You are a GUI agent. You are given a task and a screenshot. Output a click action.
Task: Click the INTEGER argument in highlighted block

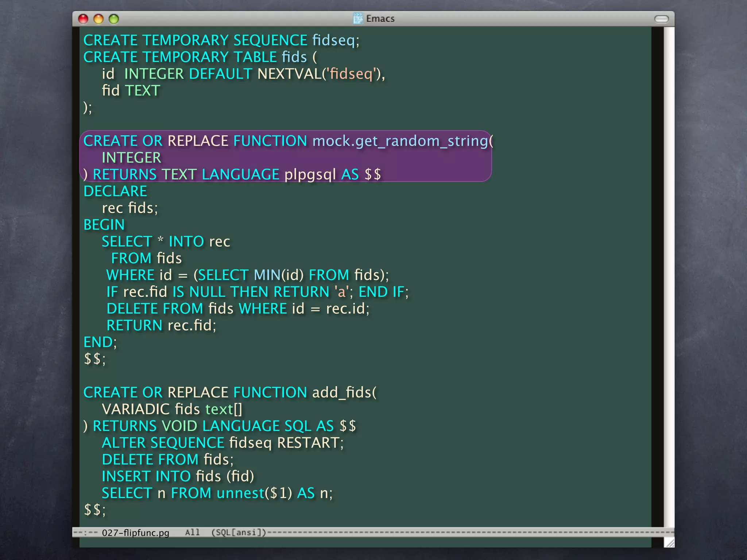click(x=131, y=158)
